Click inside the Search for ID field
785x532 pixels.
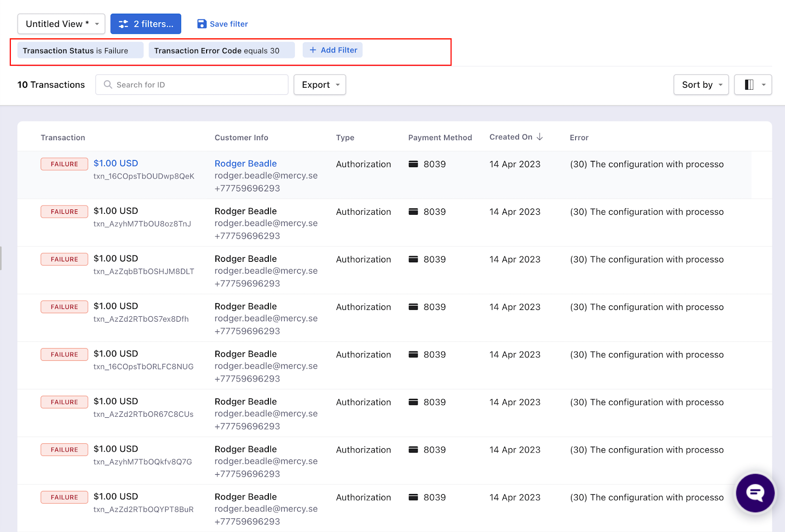(196, 85)
